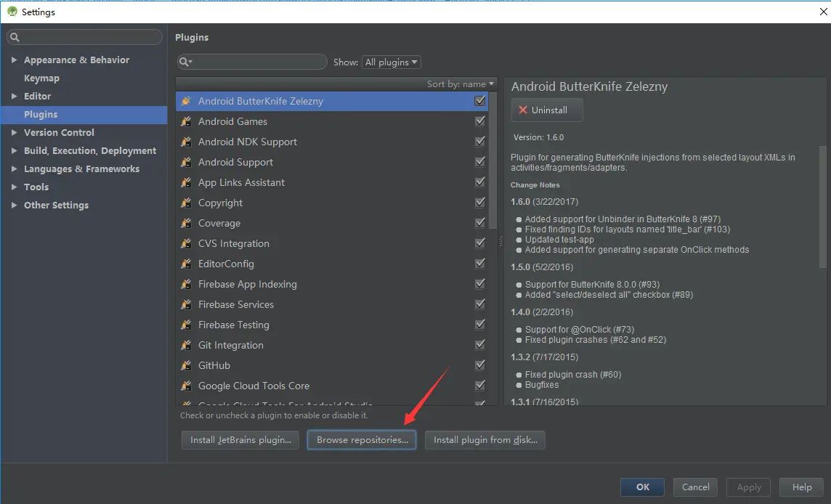Expand the Version Control section
This screenshot has width=831, height=504.
pyautogui.click(x=15, y=132)
